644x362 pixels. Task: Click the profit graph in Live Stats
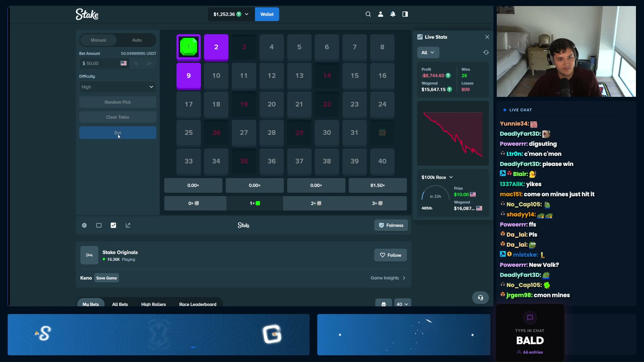[x=453, y=134]
